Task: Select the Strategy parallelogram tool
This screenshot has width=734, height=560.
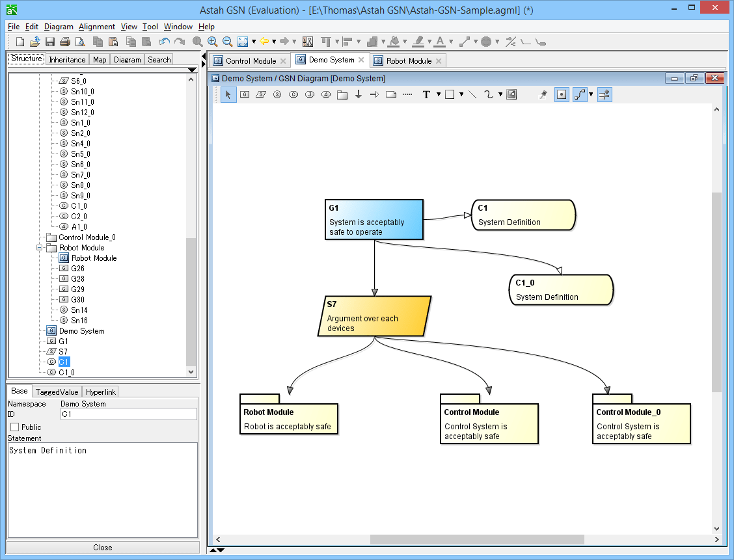Action: 261,94
